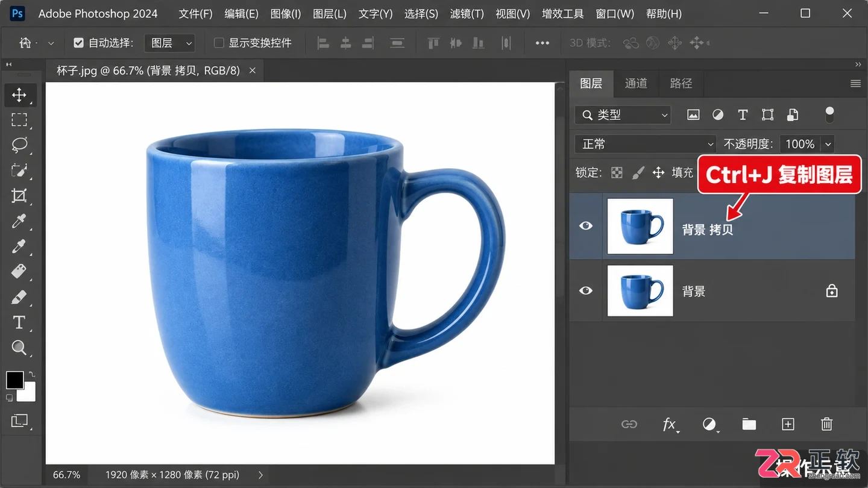
Task: Close the 杯子.jpg document tab
Action: 253,70
